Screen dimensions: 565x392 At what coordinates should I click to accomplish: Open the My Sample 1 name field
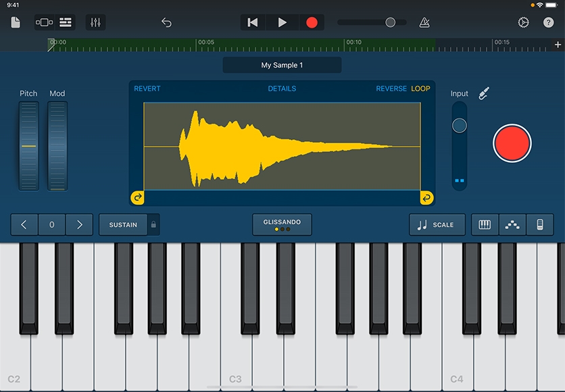[x=282, y=66]
